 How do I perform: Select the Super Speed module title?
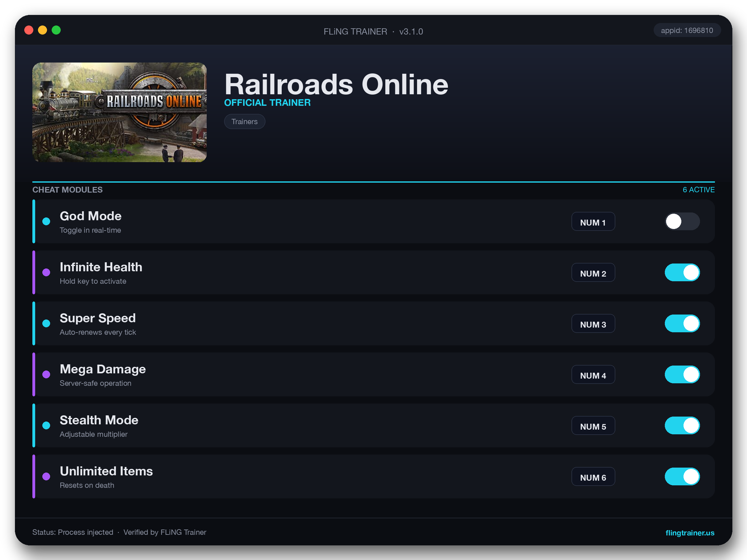pyautogui.click(x=98, y=318)
